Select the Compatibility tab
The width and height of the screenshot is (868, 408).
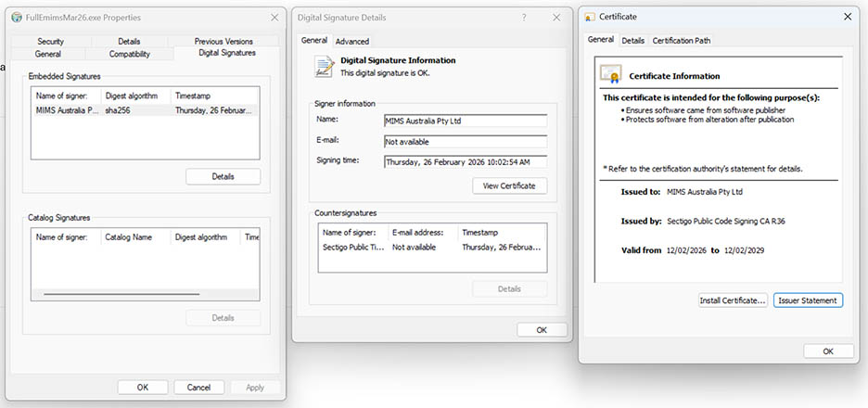pyautogui.click(x=129, y=54)
